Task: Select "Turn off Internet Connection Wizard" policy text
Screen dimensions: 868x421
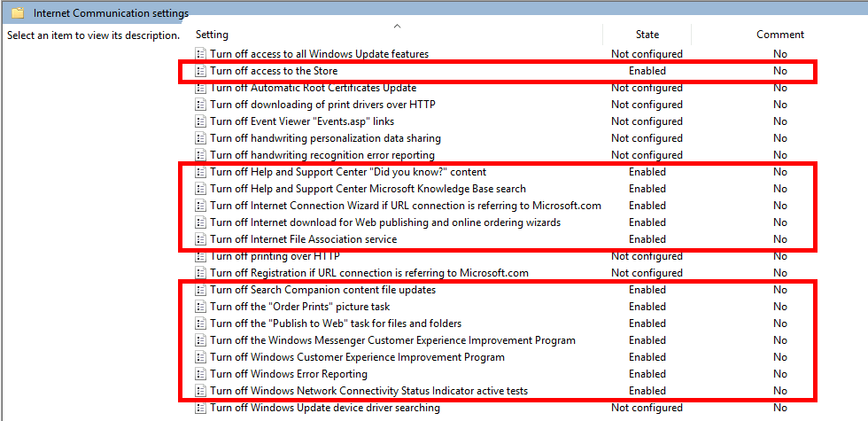Action: tap(406, 206)
